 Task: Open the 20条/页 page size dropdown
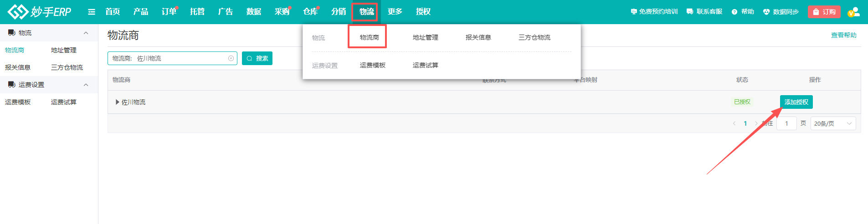833,123
